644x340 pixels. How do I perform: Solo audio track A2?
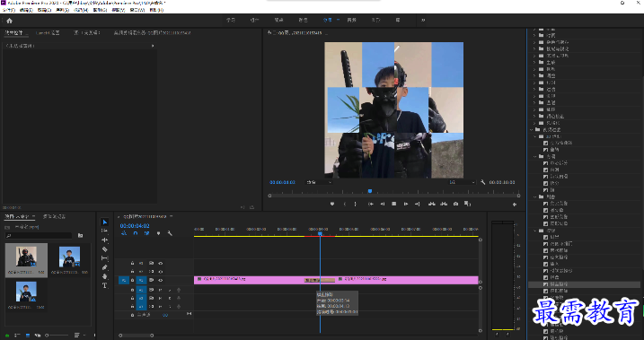[170, 298]
